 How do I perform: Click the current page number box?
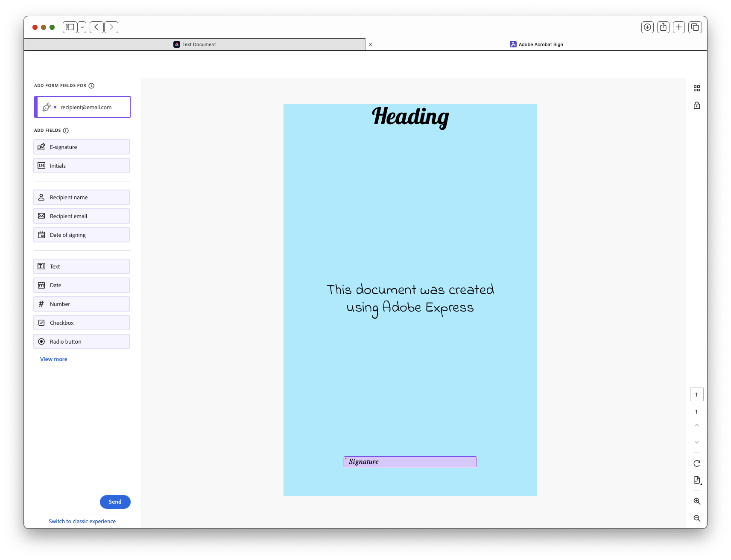(697, 394)
